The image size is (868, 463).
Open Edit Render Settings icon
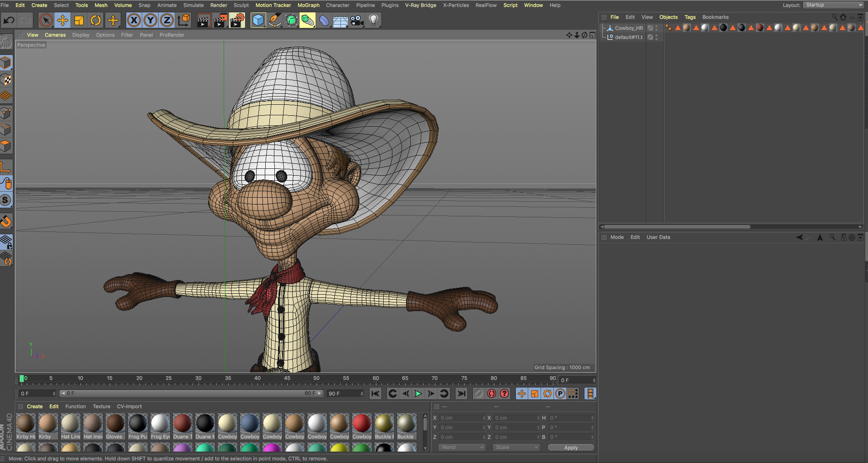pyautogui.click(x=237, y=20)
